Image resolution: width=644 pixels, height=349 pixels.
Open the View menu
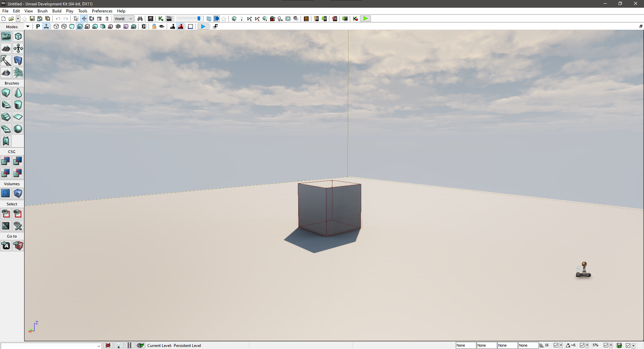29,11
